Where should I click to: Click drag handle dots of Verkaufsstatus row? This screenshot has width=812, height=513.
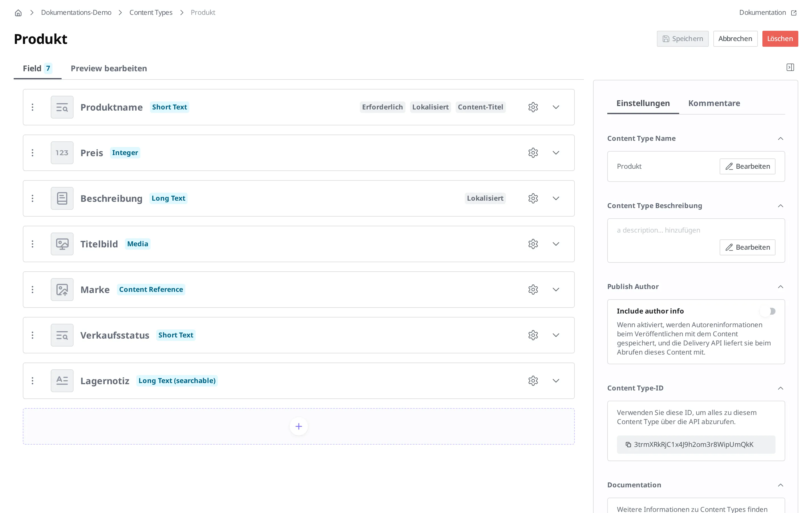click(x=33, y=335)
